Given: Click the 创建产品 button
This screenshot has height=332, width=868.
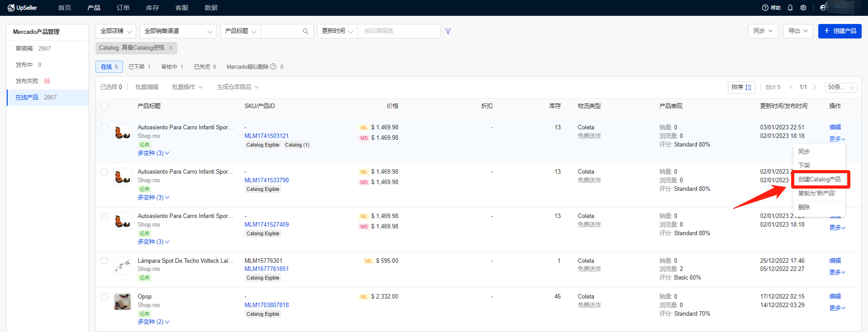Looking at the screenshot, I should [840, 31].
